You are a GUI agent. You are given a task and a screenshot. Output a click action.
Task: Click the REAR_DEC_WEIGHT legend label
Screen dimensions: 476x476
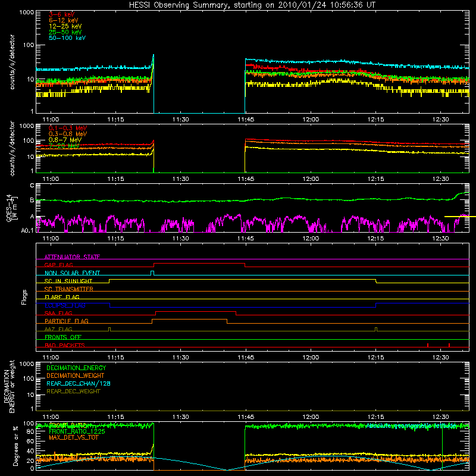point(73,392)
